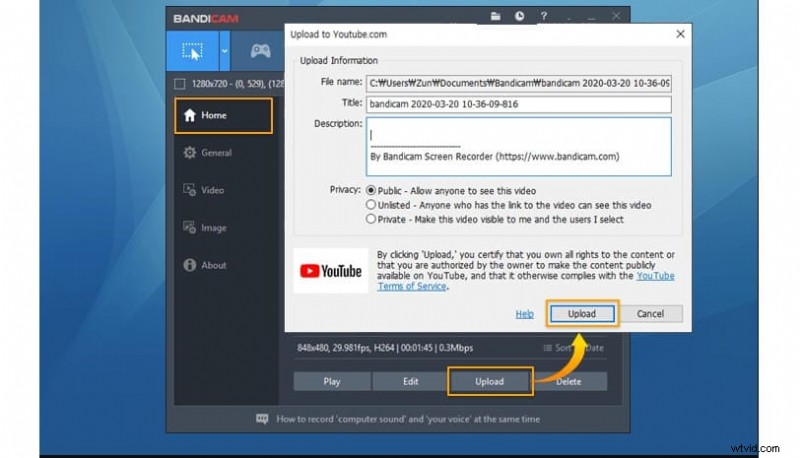This screenshot has width=800, height=458.
Task: Select Unlisted privacy radio option
Action: coord(371,205)
